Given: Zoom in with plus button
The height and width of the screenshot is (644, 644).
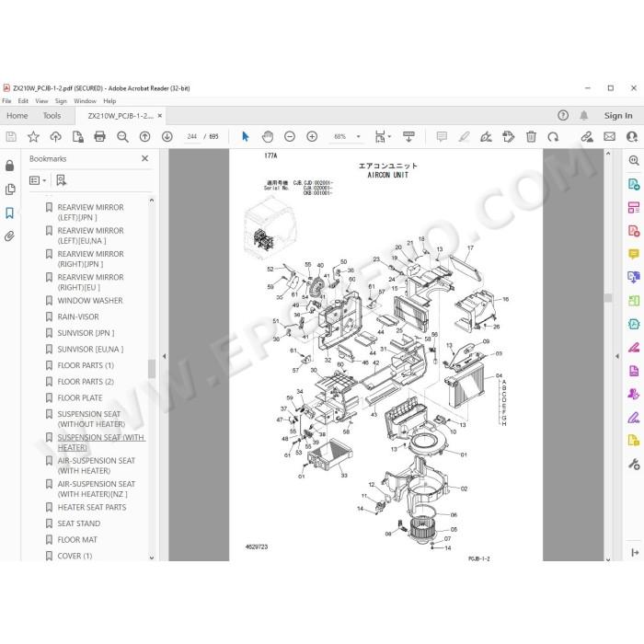Looking at the screenshot, I should (312, 136).
